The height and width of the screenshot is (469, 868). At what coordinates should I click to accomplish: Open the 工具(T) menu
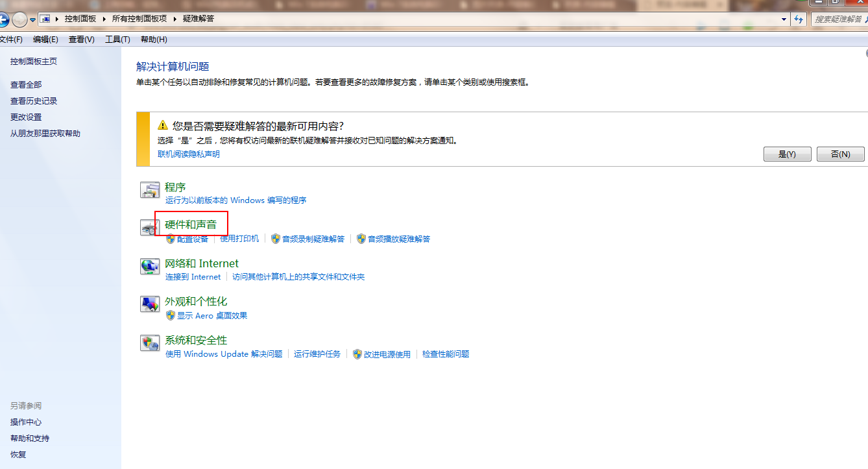coord(117,40)
